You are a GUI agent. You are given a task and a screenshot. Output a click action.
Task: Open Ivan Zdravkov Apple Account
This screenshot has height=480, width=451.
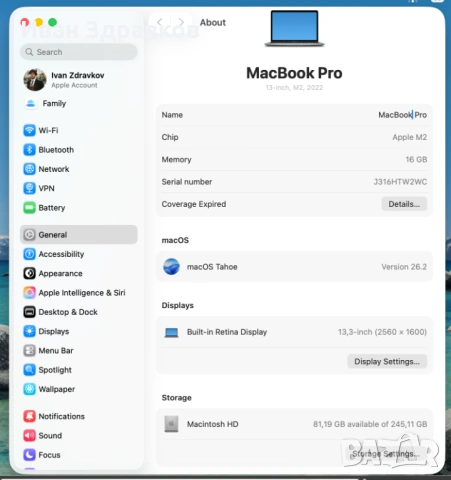point(79,80)
